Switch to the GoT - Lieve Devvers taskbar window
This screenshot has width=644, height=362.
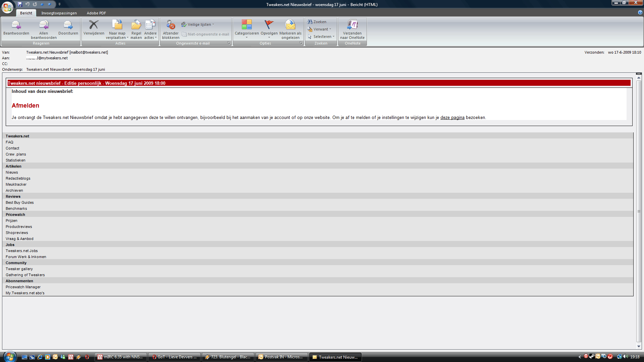coord(174,357)
